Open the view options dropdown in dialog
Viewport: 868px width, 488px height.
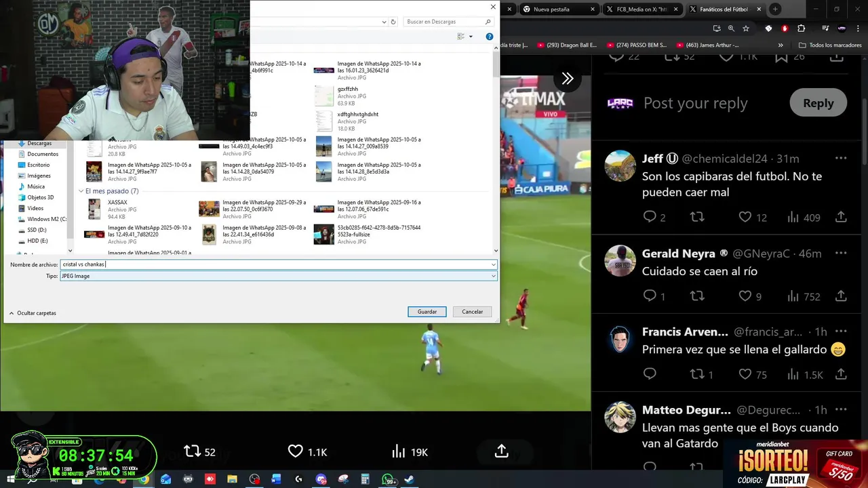tap(471, 37)
